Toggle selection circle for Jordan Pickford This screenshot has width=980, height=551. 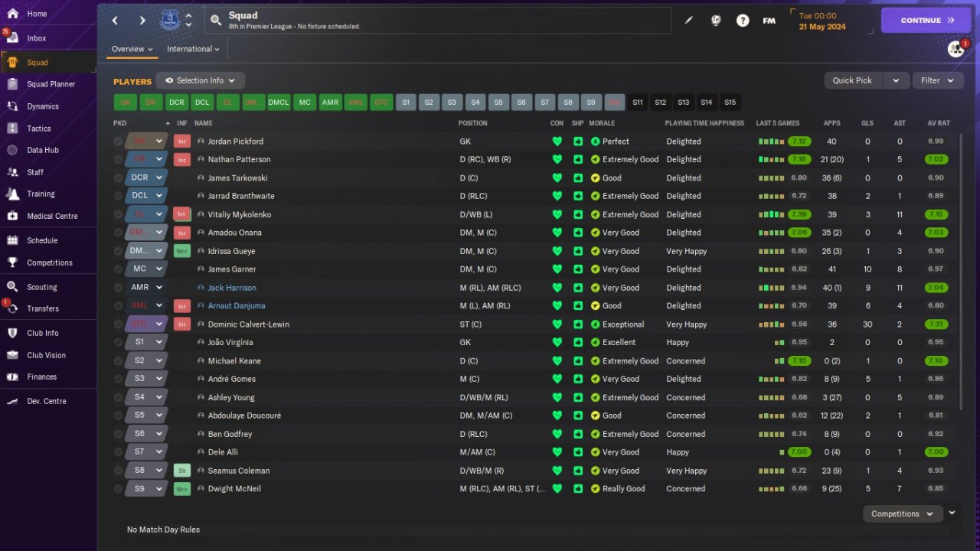(x=118, y=142)
